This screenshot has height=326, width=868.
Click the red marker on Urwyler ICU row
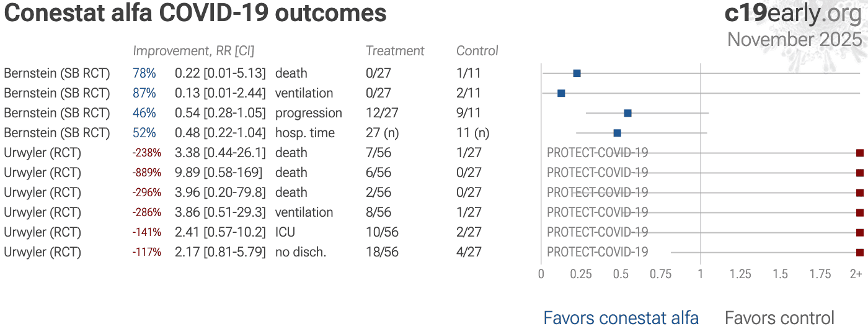(859, 232)
